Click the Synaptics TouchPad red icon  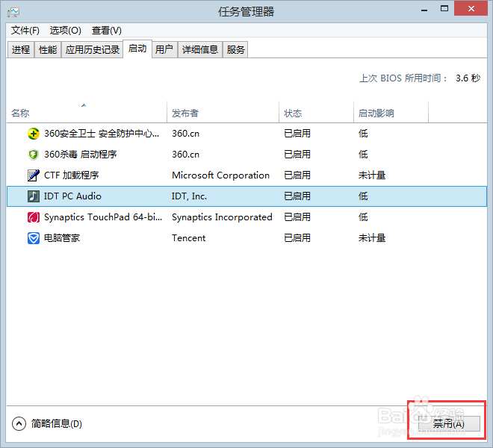click(x=34, y=217)
